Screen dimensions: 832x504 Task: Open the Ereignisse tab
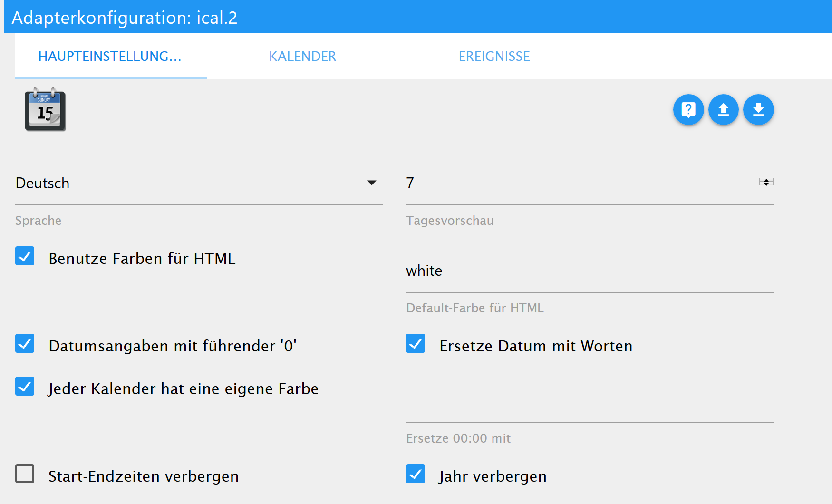click(x=494, y=56)
